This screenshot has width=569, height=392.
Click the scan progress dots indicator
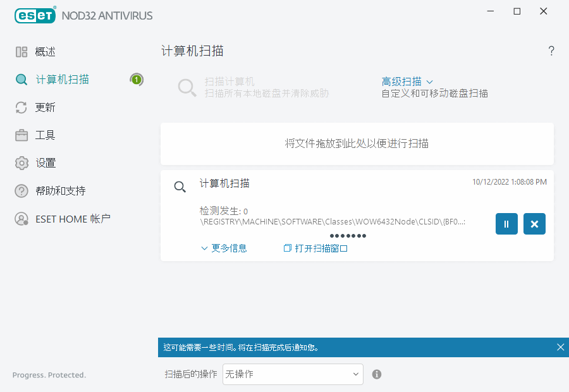coord(347,235)
